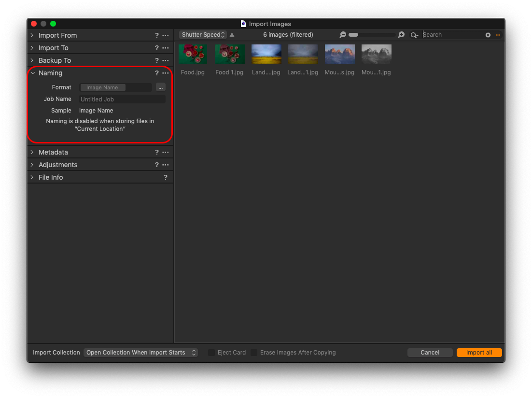Click the zoom-out thumbnail size icon

pyautogui.click(x=343, y=35)
